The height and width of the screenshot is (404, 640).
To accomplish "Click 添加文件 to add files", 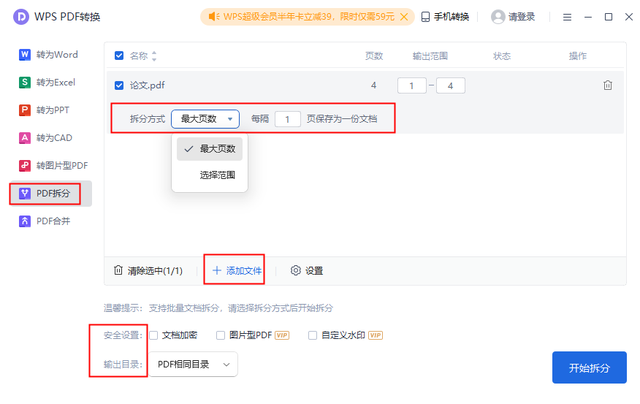I will [x=237, y=271].
